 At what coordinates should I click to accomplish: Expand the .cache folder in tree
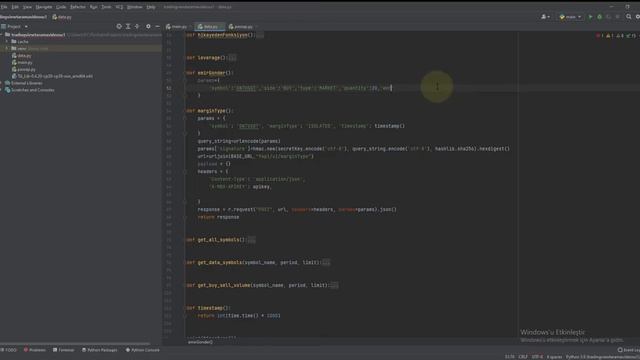[7, 42]
